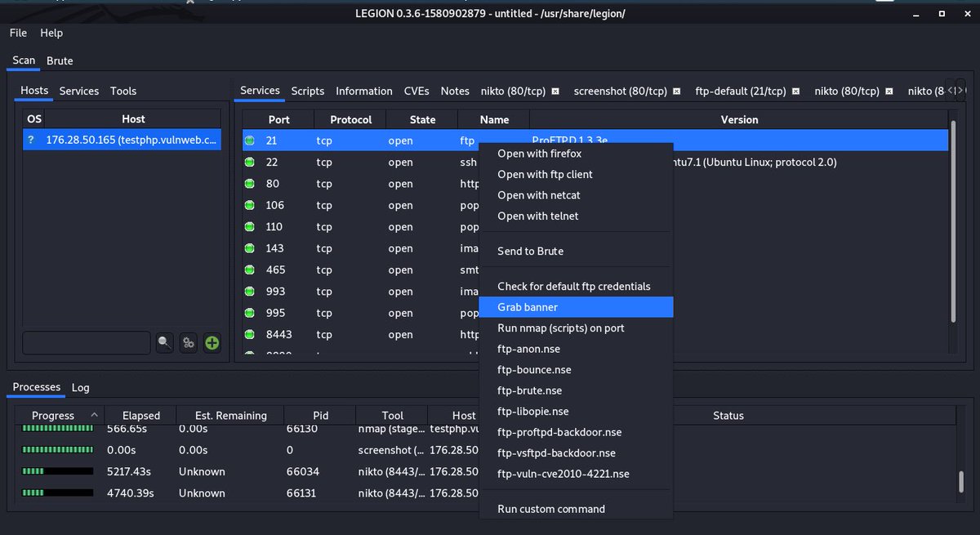Click green status dot for port 993
Screen dimensions: 980x535
pos(250,292)
